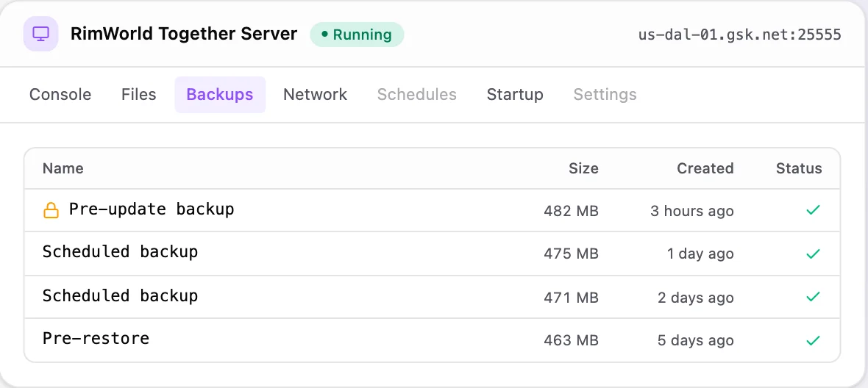This screenshot has width=868, height=388.
Task: Switch to the Files tab
Action: point(139,95)
